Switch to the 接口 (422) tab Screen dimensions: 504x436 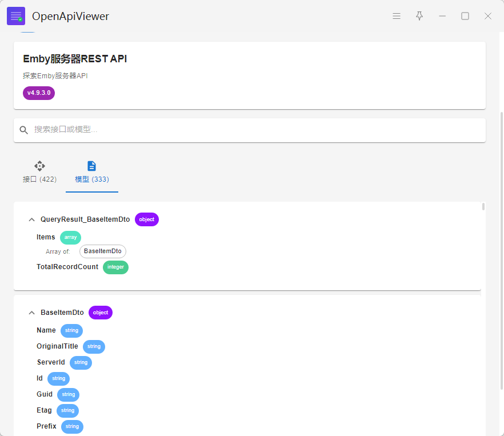(39, 179)
